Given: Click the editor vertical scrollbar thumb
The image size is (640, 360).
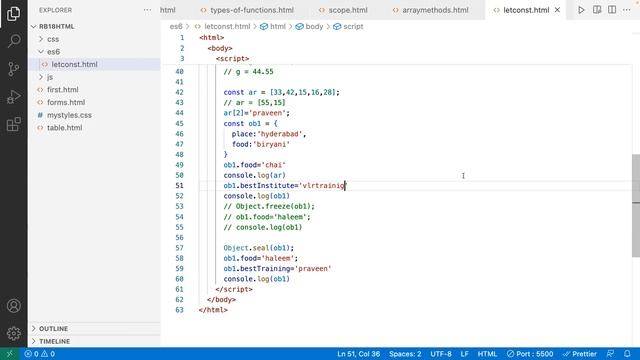Looking at the screenshot, I should pyautogui.click(x=636, y=206).
